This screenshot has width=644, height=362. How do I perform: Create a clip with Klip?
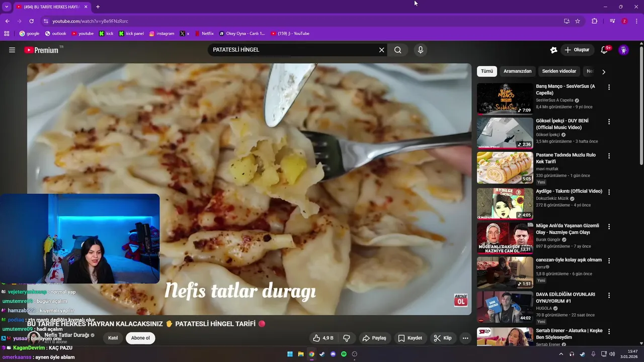tap(443, 338)
